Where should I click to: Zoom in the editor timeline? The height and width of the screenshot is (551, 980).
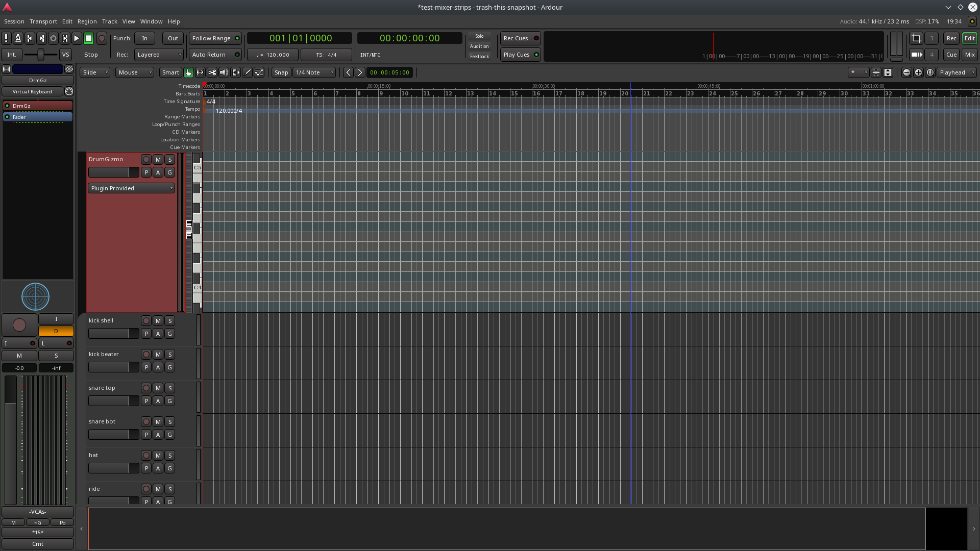[918, 72]
